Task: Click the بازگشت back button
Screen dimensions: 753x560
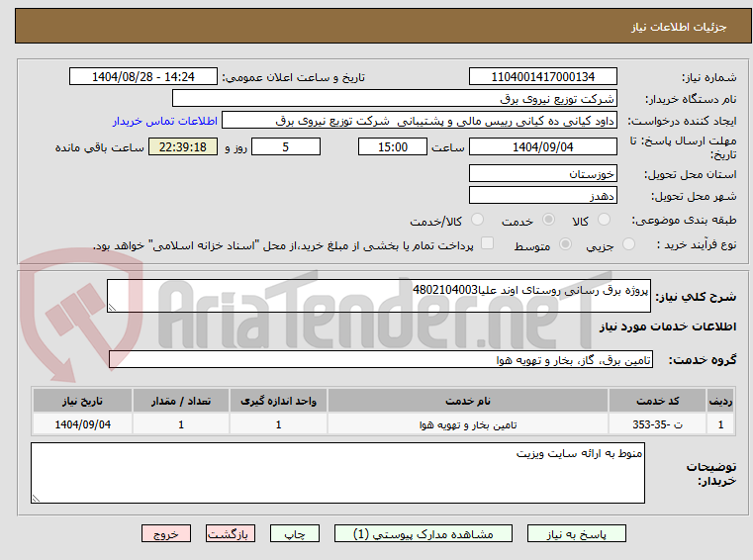Action: click(x=230, y=533)
